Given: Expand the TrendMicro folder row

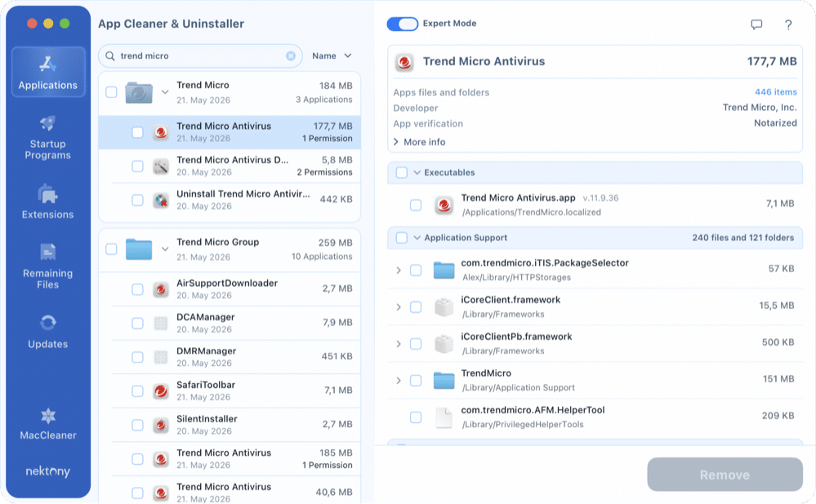Looking at the screenshot, I should click(x=399, y=381).
